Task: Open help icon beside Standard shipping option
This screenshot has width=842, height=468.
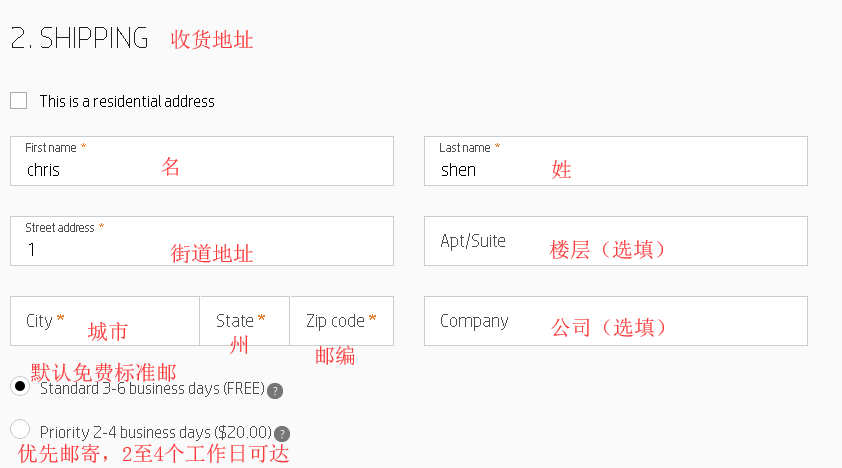Action: [275, 391]
